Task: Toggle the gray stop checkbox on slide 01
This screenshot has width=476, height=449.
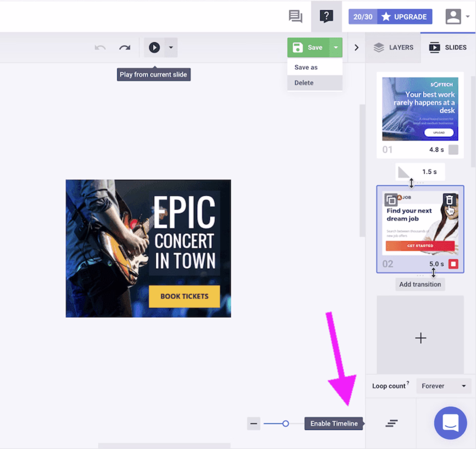Action: tap(453, 150)
